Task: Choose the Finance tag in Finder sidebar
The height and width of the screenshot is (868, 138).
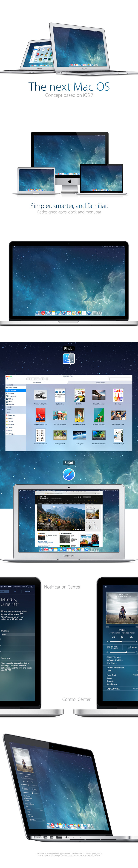Action: (16, 425)
